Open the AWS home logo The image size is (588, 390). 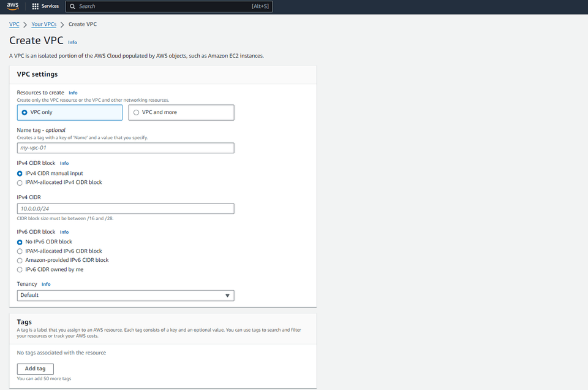pos(12,6)
